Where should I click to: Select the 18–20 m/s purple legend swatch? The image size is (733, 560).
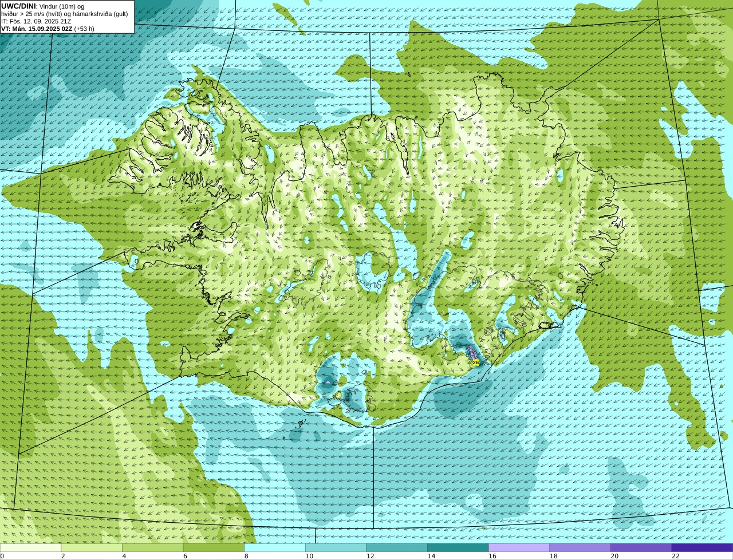pyautogui.click(x=580, y=547)
